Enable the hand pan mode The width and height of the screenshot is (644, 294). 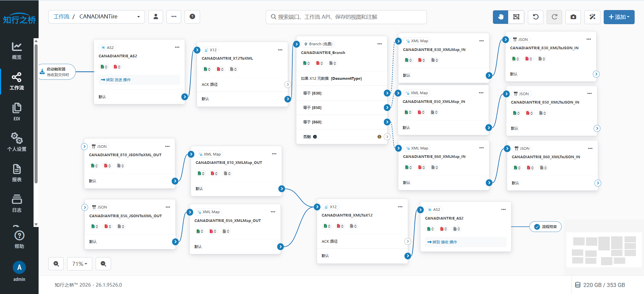(x=500, y=17)
